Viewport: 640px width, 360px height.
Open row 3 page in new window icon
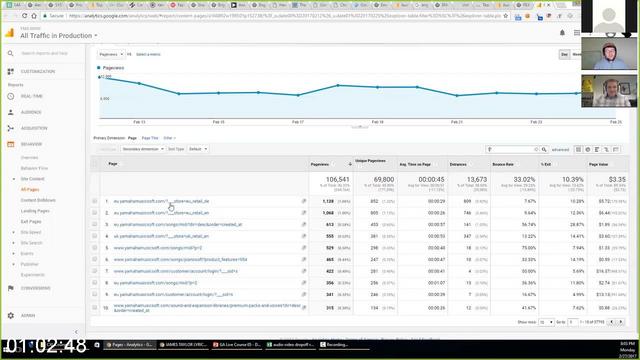[x=304, y=224]
